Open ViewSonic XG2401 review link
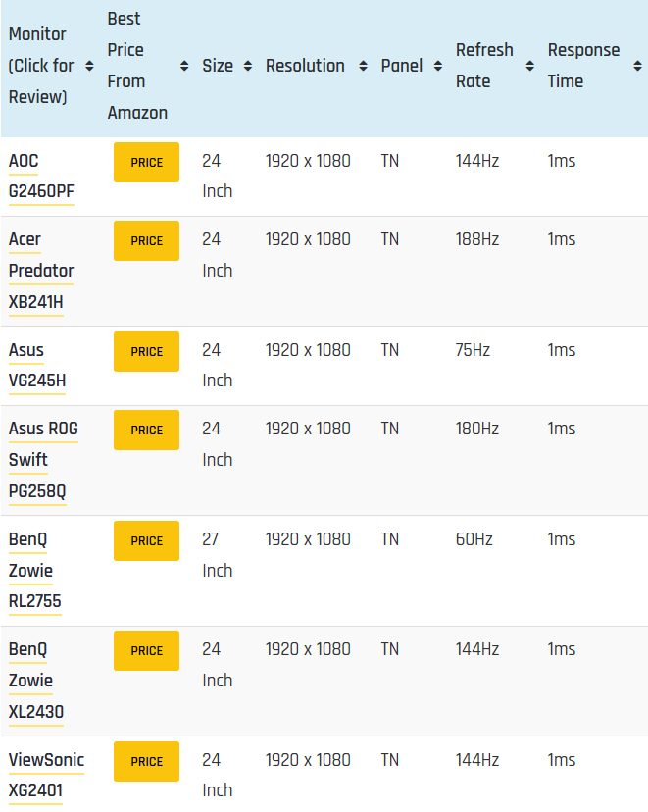Image resolution: width=648 pixels, height=812 pixels. pos(47,776)
